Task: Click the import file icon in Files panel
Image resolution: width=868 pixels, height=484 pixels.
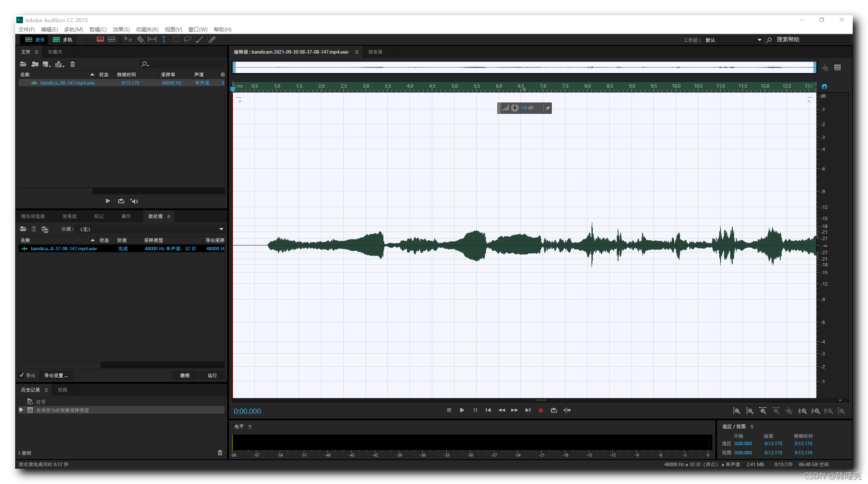Action: [35, 64]
